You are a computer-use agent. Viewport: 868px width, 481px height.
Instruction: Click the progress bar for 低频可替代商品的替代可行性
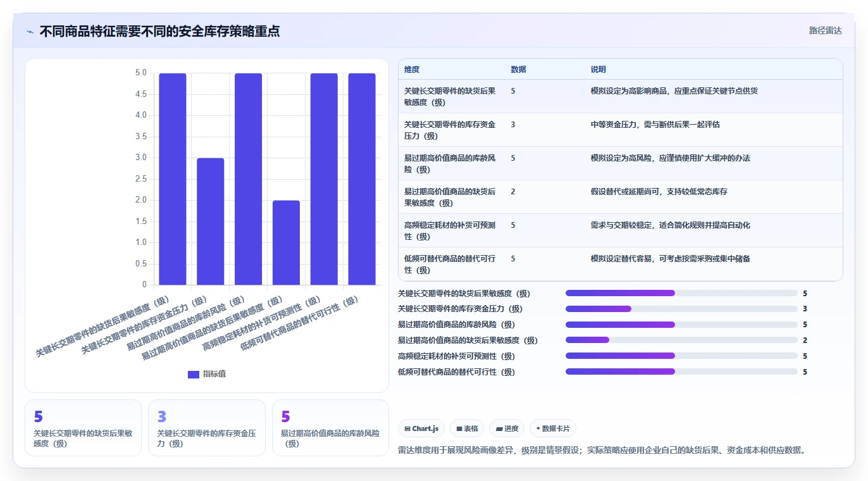coord(681,372)
